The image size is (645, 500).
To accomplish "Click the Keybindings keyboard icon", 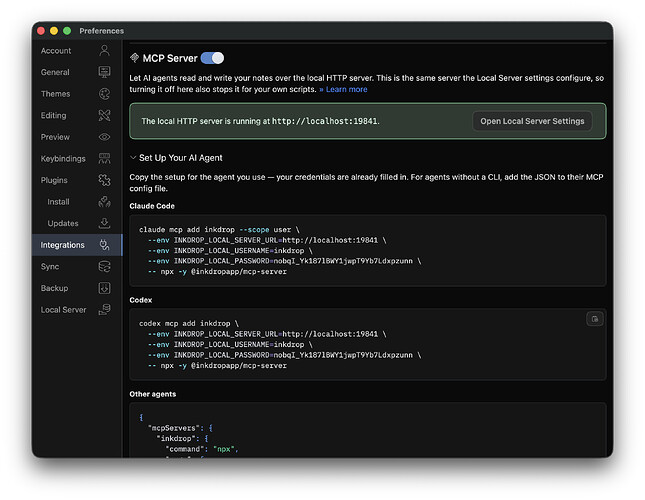I will tap(104, 158).
